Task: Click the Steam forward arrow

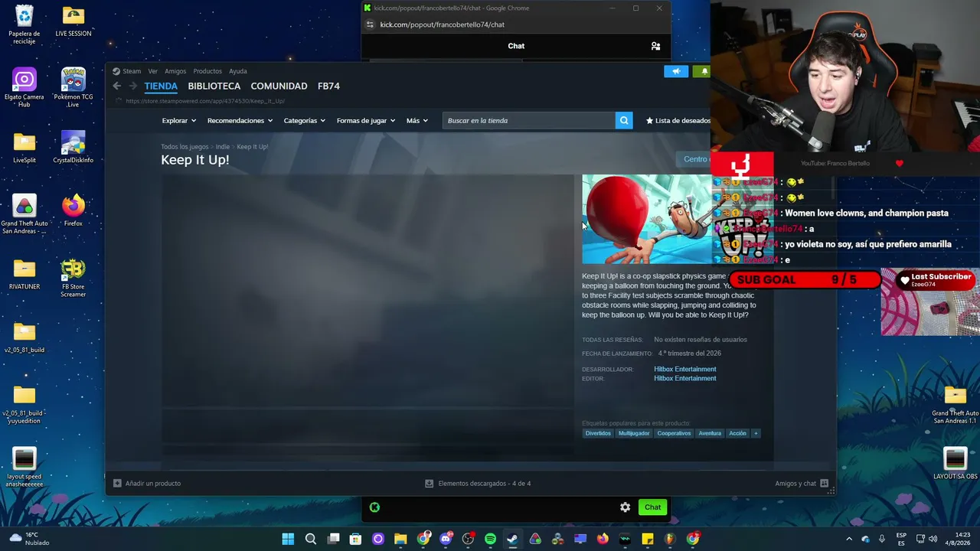Action: click(x=133, y=86)
